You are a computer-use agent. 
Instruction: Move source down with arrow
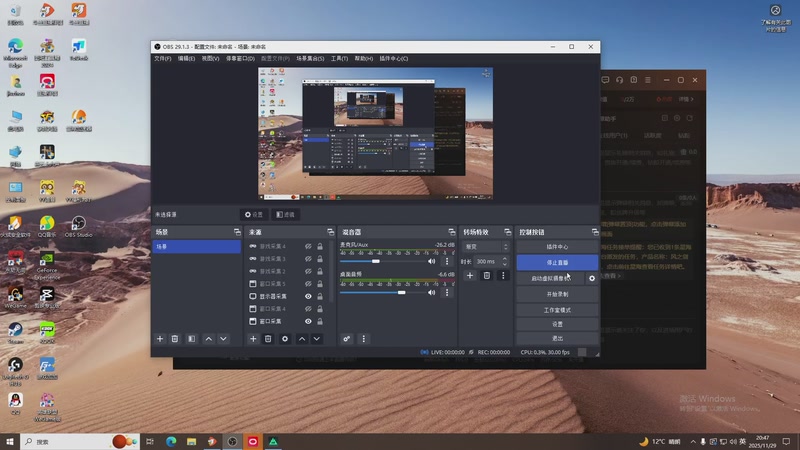pyautogui.click(x=317, y=339)
